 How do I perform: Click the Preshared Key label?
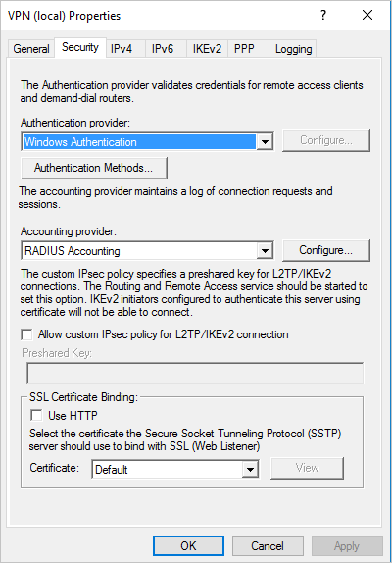tap(57, 353)
